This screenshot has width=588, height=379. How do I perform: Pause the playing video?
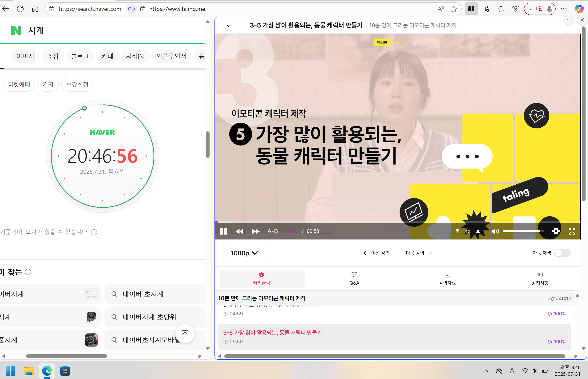223,231
